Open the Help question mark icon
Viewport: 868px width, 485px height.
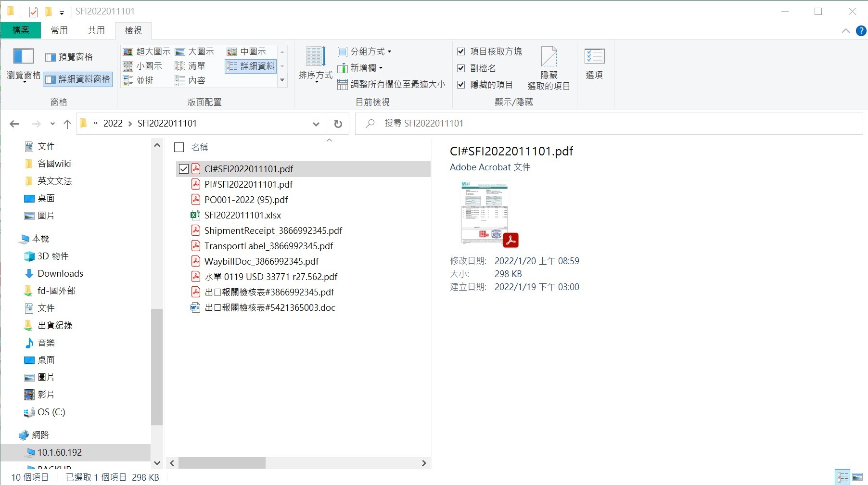pyautogui.click(x=861, y=31)
